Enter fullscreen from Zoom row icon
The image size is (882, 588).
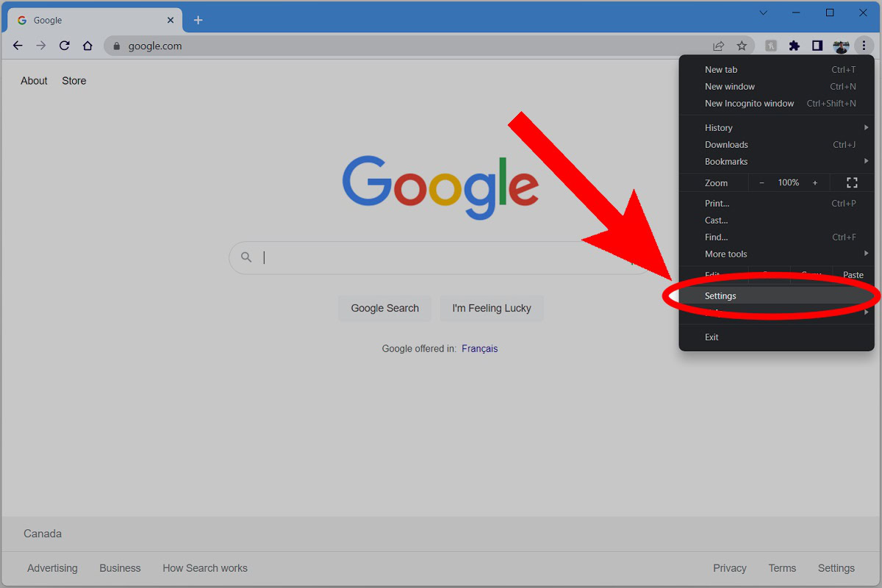tap(852, 182)
